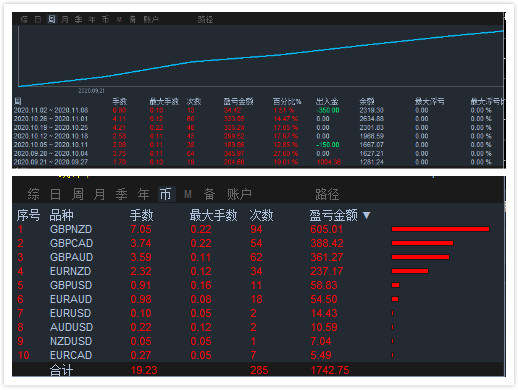The height and width of the screenshot is (390, 518).
Task: Sort upper table by 百分比% header
Action: coord(287,101)
